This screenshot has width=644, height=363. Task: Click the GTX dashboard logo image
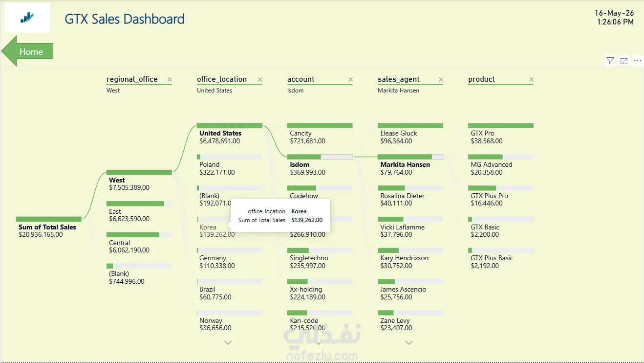click(x=27, y=18)
